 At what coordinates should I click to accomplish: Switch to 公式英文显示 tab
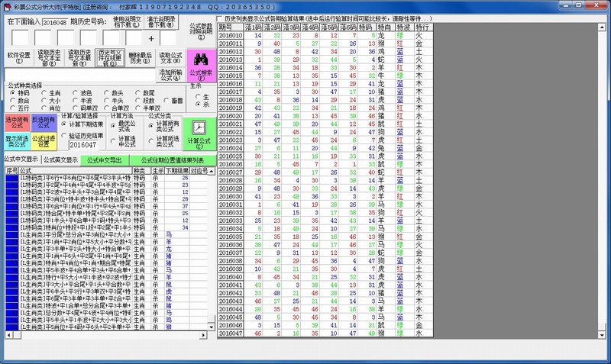click(x=60, y=160)
